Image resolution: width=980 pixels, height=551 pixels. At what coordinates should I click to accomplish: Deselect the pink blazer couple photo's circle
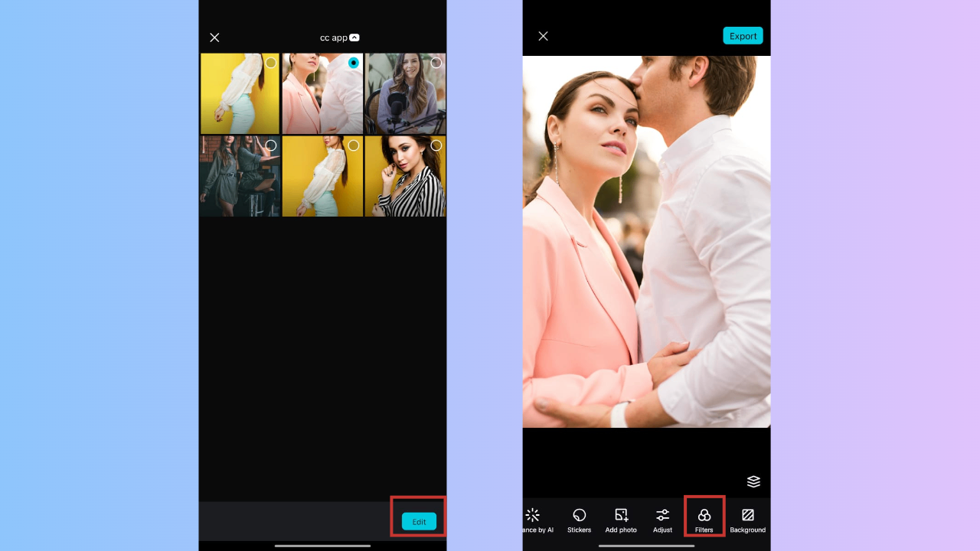coord(353,63)
